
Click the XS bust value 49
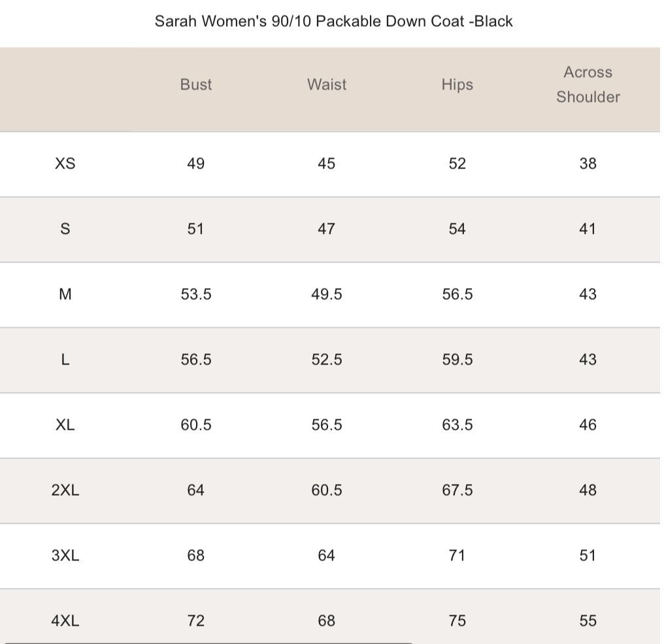click(x=195, y=164)
